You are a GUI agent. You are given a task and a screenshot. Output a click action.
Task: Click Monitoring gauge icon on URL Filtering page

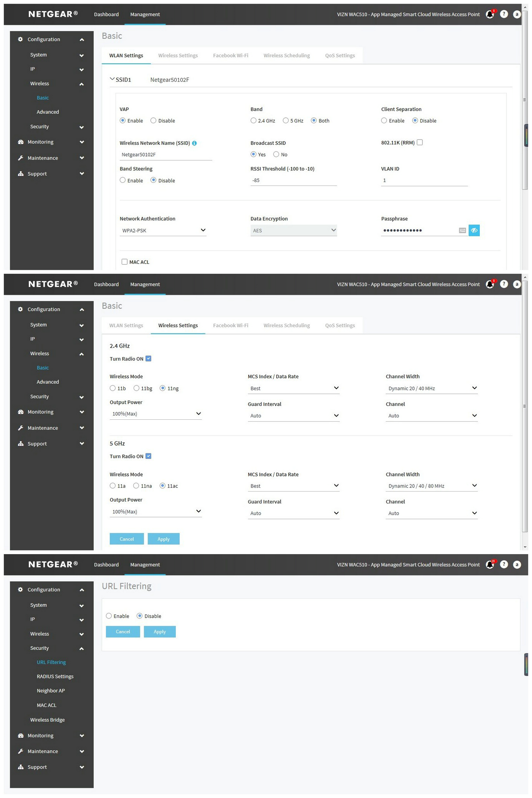[x=20, y=735]
